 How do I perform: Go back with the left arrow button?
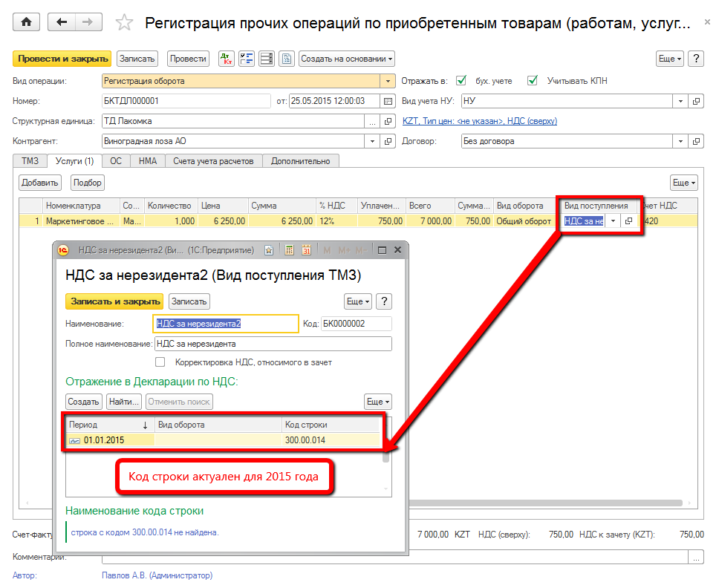click(62, 22)
